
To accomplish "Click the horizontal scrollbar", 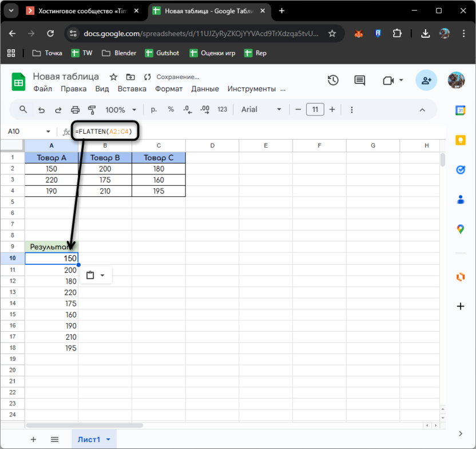I will (x=85, y=426).
